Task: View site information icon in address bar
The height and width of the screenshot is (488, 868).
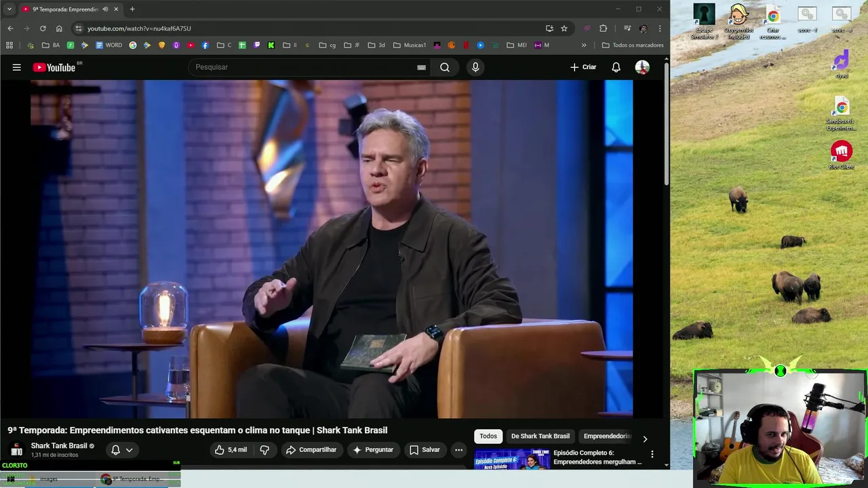Action: pos(79,28)
